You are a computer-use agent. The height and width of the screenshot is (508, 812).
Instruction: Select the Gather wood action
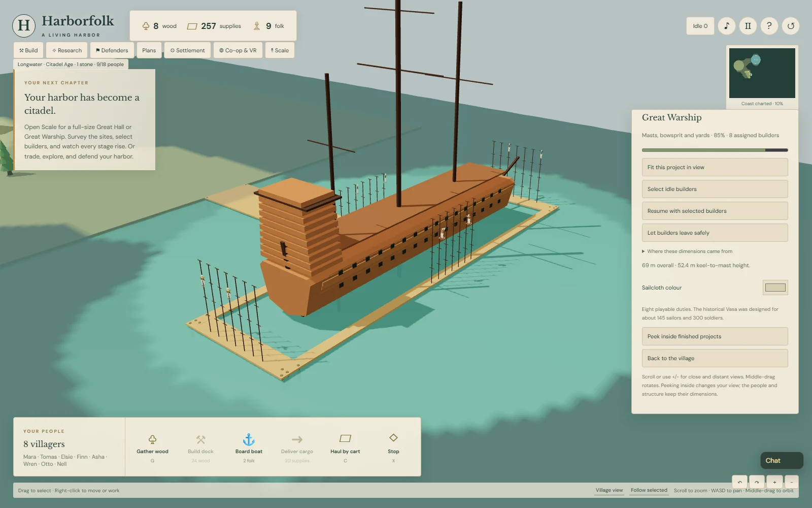[x=152, y=447]
